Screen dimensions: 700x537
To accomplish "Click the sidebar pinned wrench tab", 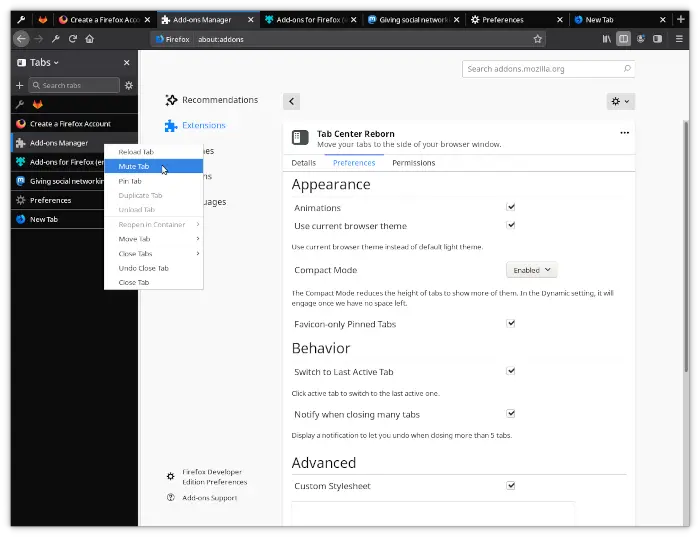I will pos(20,104).
